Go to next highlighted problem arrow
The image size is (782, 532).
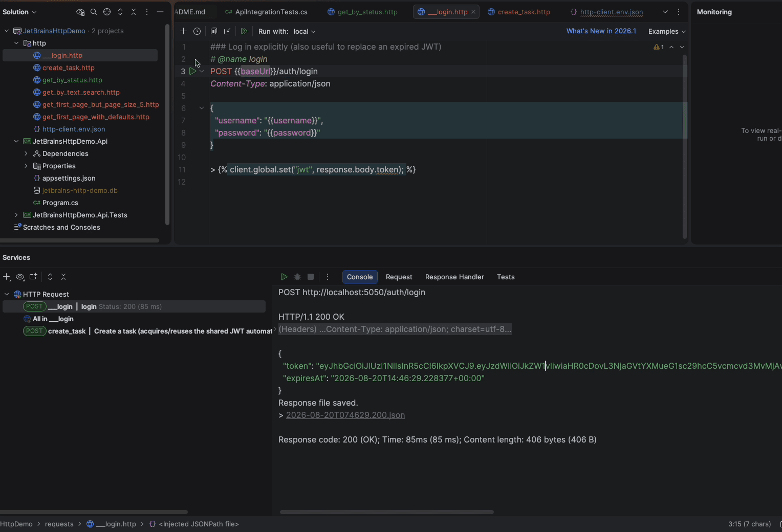pos(682,47)
